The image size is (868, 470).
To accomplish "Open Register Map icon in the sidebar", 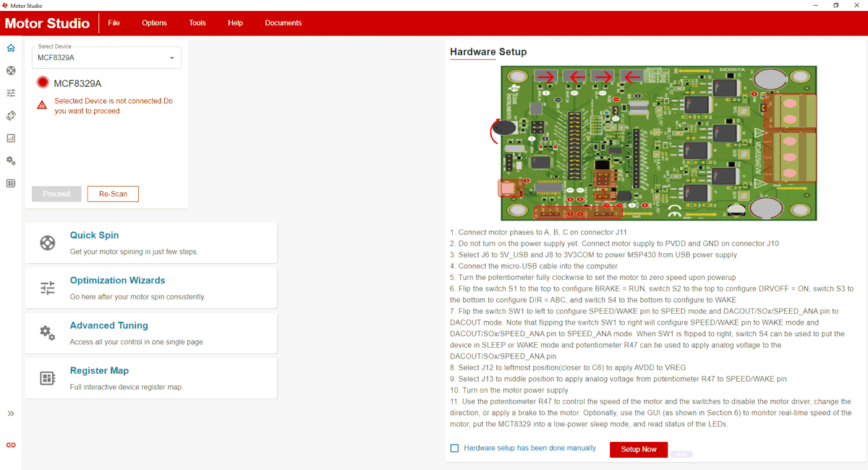I will (x=11, y=184).
